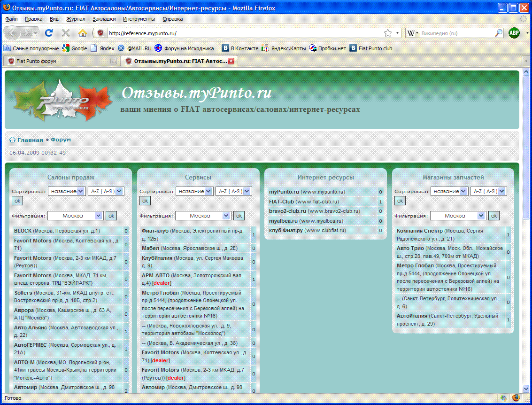Expand the sort field dropdown in Салоны продаж
Image resolution: width=532 pixels, height=405 pixels.
point(67,191)
